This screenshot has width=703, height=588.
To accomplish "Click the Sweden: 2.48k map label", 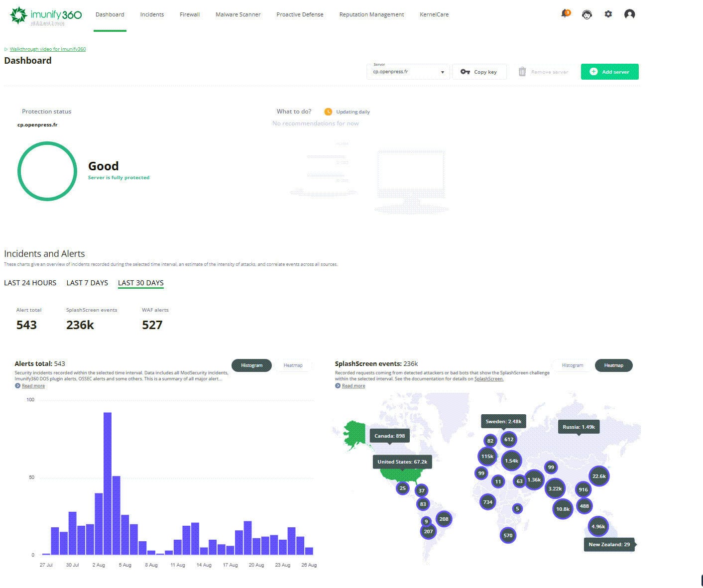I will (503, 421).
